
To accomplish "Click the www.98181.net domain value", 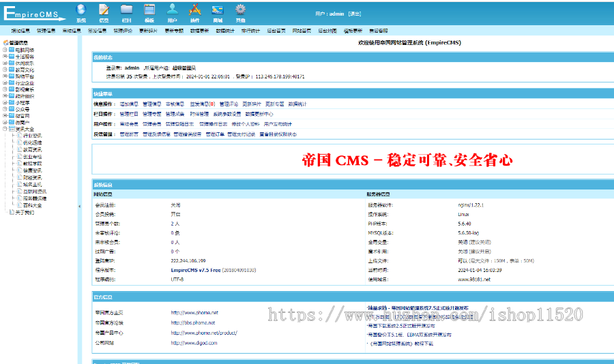I will coord(474,279).
